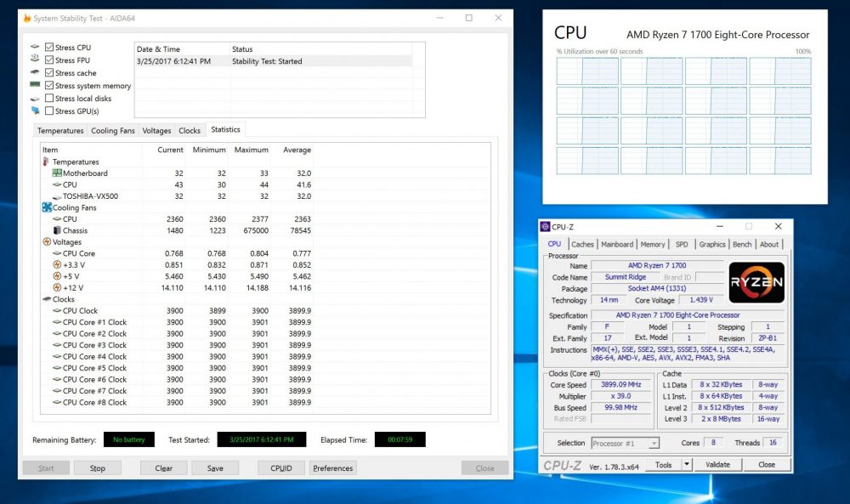The height and width of the screenshot is (504, 850).
Task: Open the About tab in CPU-Z
Action: pyautogui.click(x=768, y=245)
